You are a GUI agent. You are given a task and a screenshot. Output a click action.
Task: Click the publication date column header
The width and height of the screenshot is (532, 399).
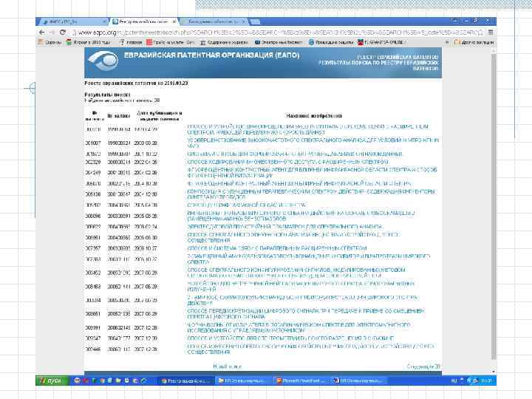pyautogui.click(x=159, y=116)
